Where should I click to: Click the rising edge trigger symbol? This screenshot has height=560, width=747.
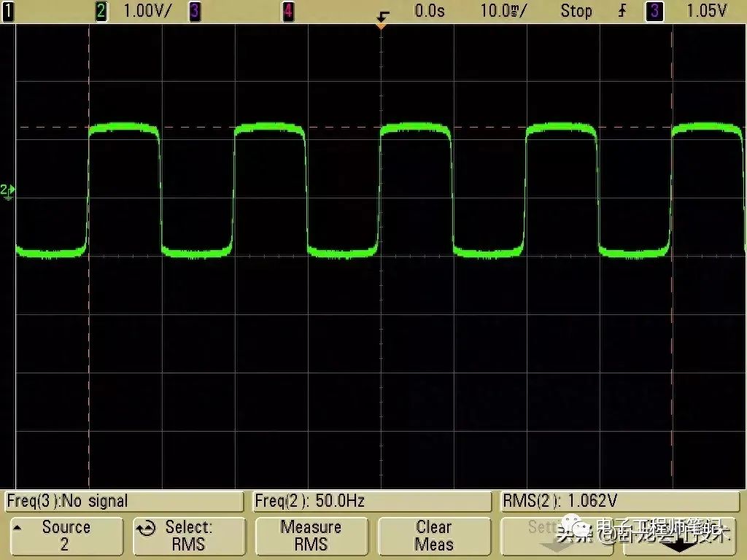coord(622,11)
